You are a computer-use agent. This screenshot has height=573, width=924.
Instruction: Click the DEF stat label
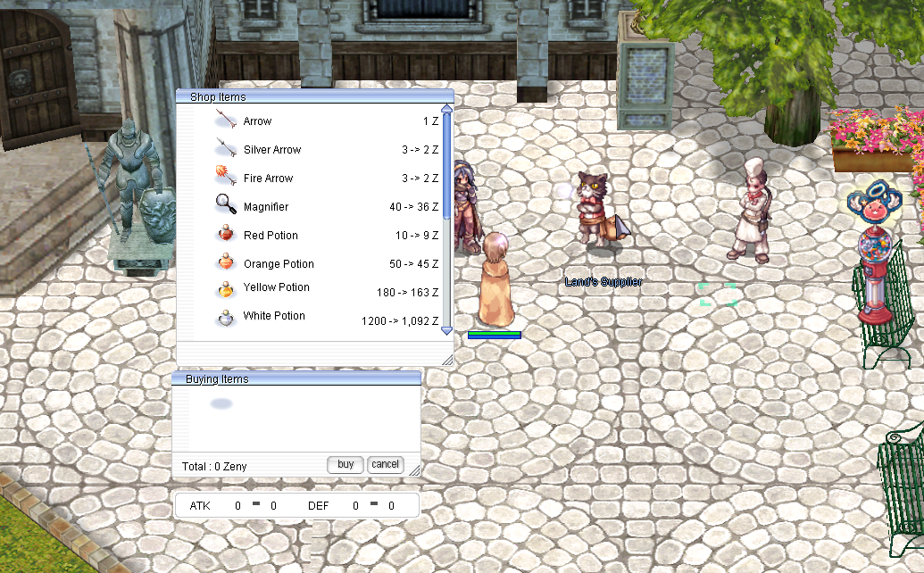coord(318,506)
